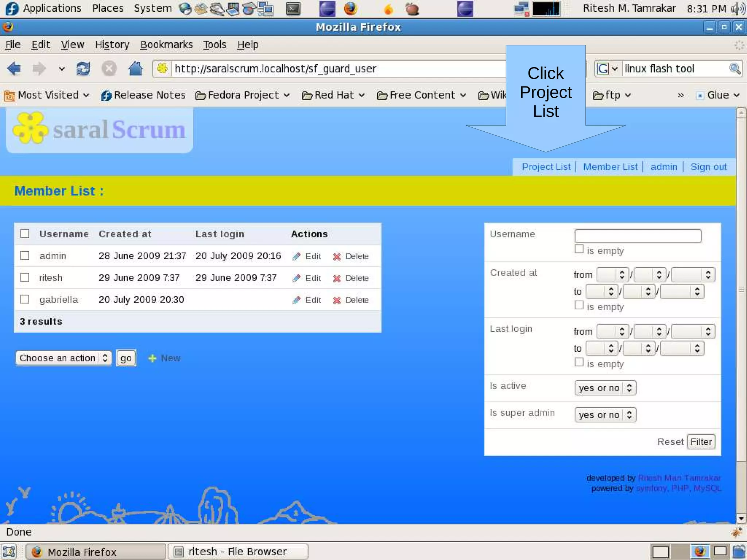Open 'Choose an action' dropdown
The width and height of the screenshot is (747, 560).
63,358
